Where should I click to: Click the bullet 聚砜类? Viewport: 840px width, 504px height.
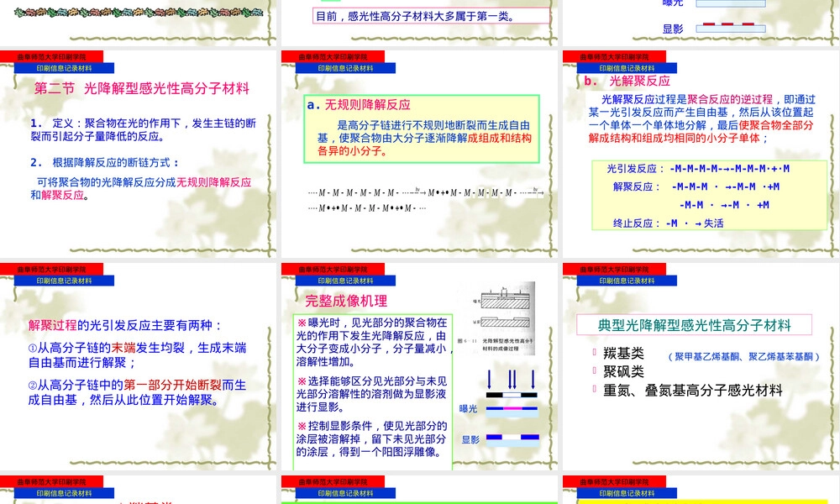pos(623,372)
